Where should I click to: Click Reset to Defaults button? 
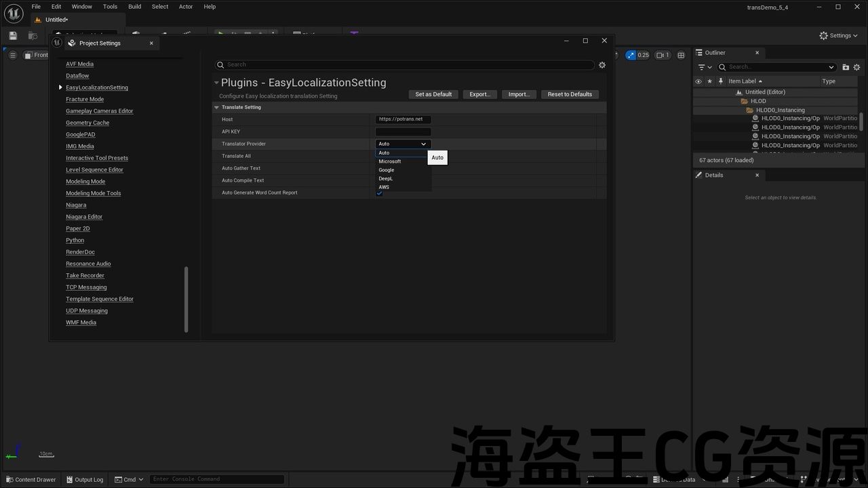click(570, 94)
